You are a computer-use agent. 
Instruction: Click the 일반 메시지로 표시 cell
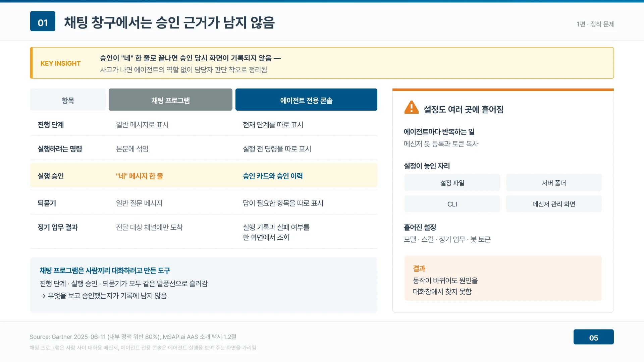pyautogui.click(x=142, y=125)
